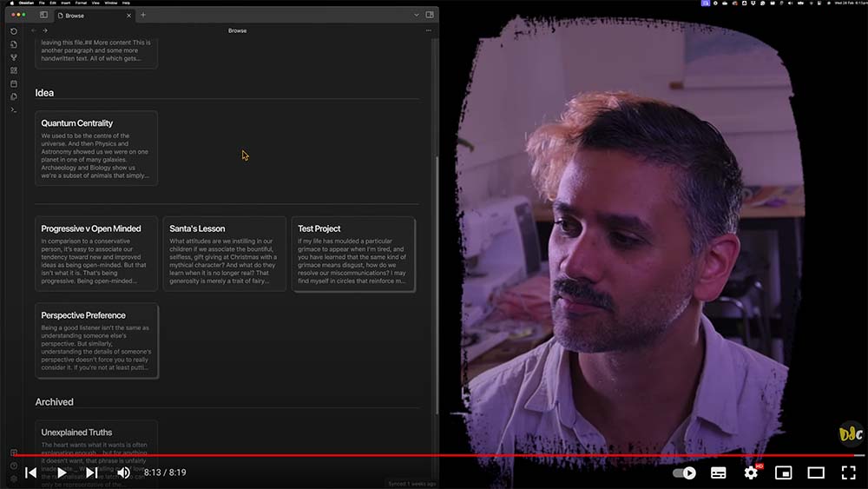Viewport: 868px width, 489px height.
Task: Open a new tab in Obsidian
Action: [x=143, y=15]
